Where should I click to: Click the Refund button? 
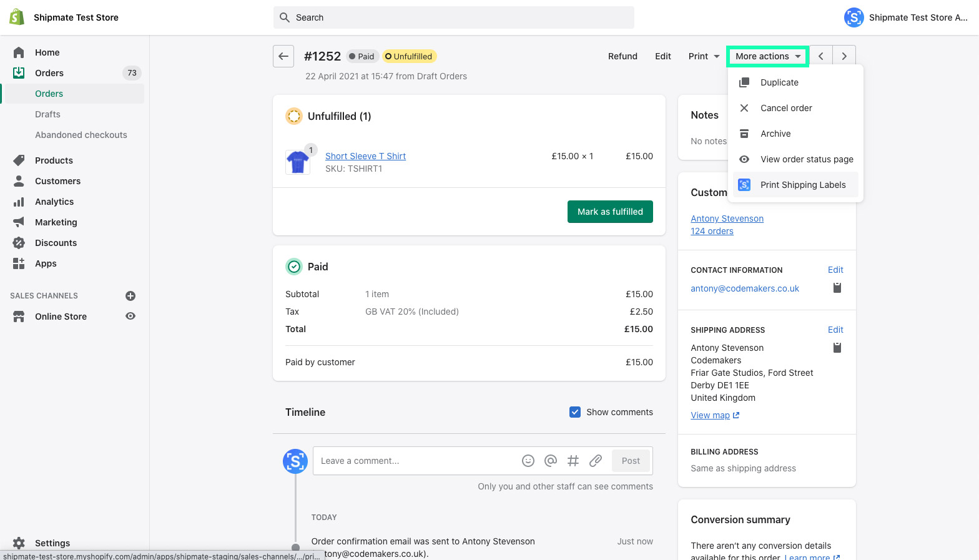point(622,56)
